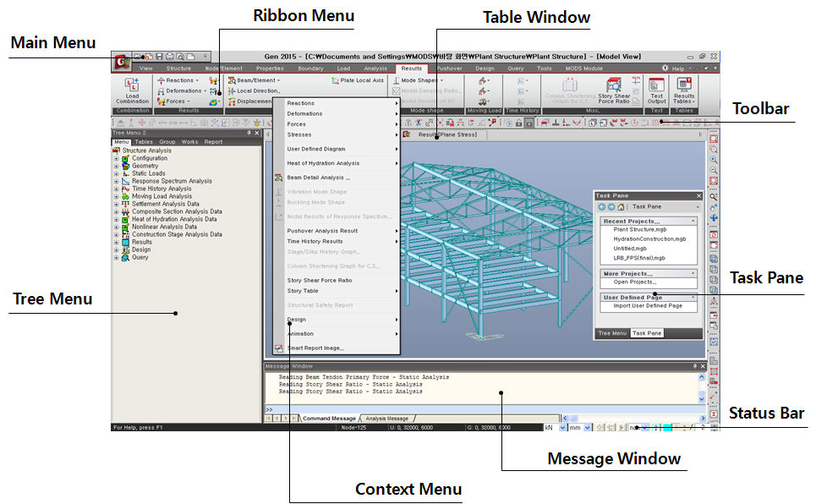Click the Load Combination ribbon icon
This screenshot has width=816, height=504.
click(x=132, y=91)
